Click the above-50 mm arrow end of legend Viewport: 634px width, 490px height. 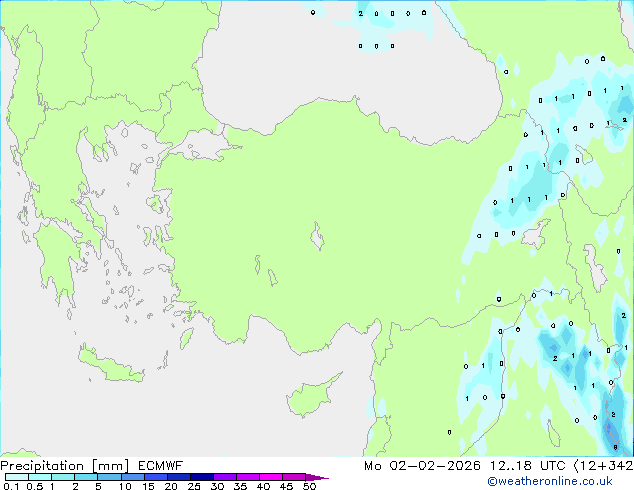(x=317, y=477)
